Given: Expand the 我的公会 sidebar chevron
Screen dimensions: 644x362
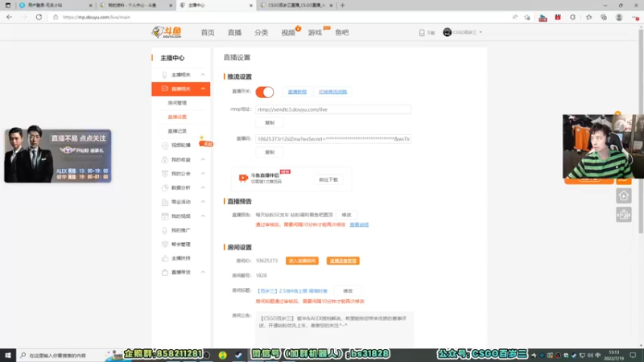Looking at the screenshot, I should 203,174.
